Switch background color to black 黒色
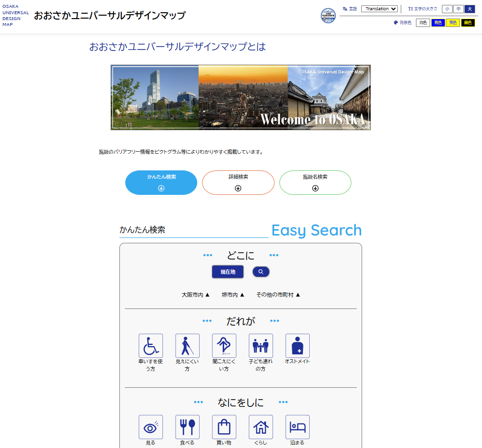This screenshot has height=448, width=482. click(468, 23)
